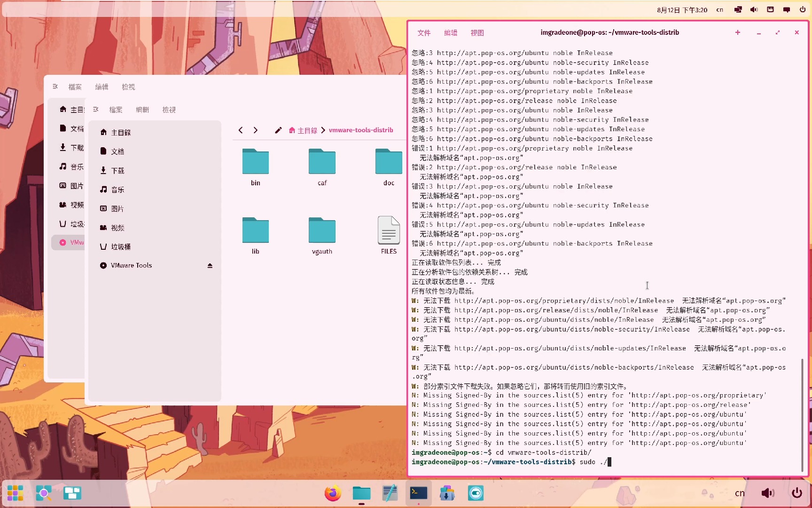Select the lib folder
812x508 pixels.
point(256,236)
